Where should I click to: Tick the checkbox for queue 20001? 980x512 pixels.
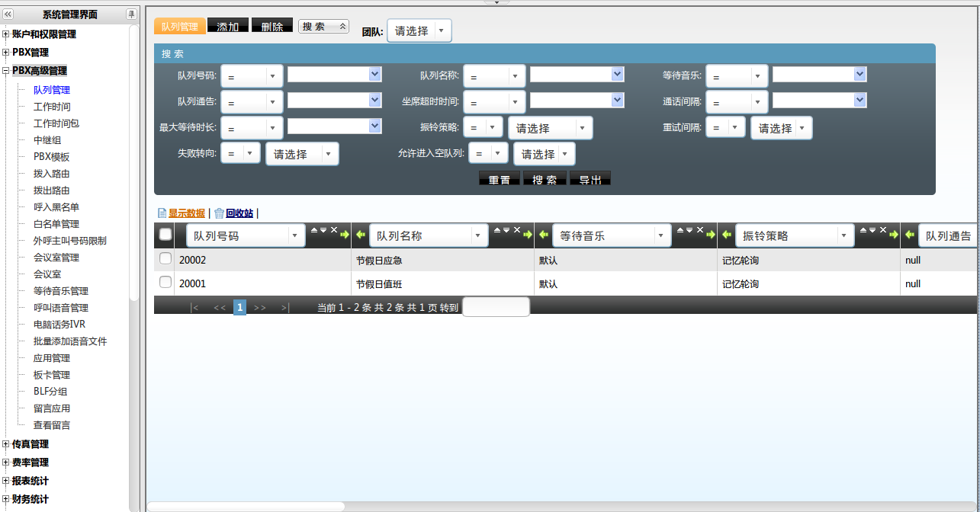point(165,283)
